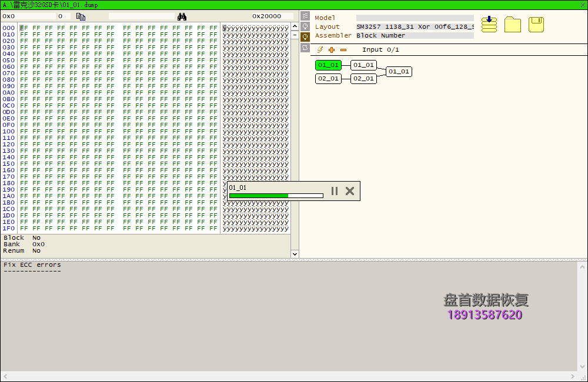Select the first-column 02_01 node
The height and width of the screenshot is (382, 588).
[x=328, y=78]
